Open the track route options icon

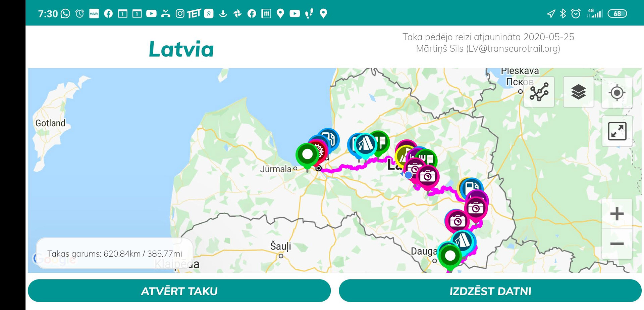pos(539,92)
